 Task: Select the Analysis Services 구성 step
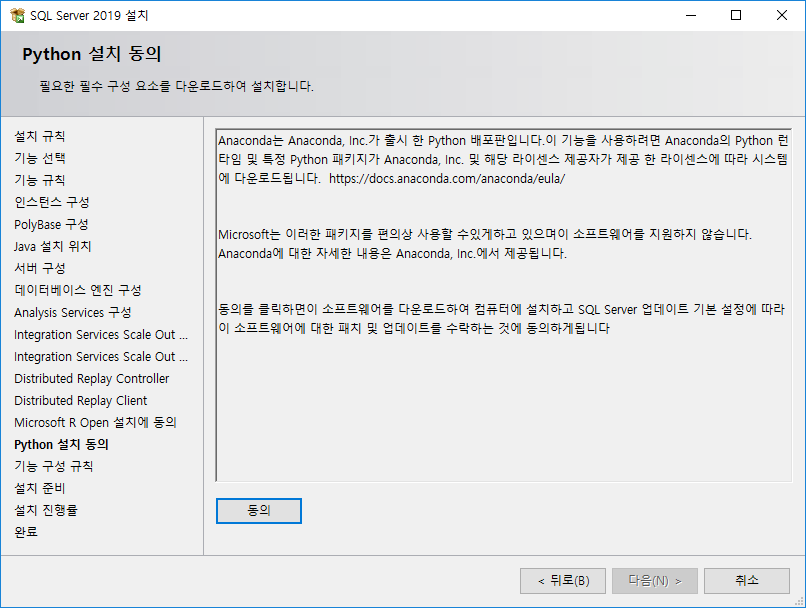72,312
